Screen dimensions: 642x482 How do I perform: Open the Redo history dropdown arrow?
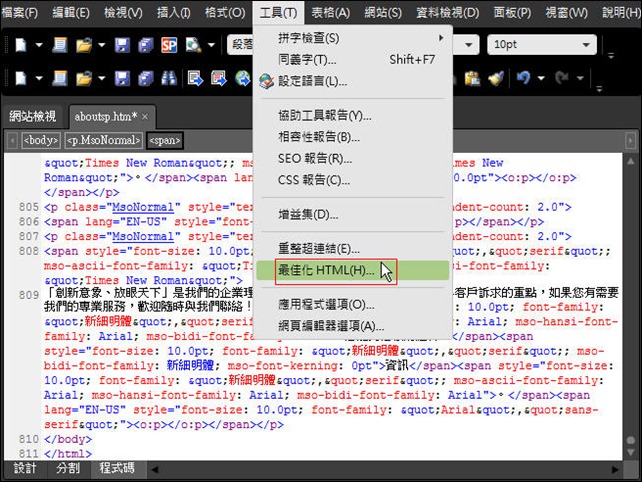580,78
